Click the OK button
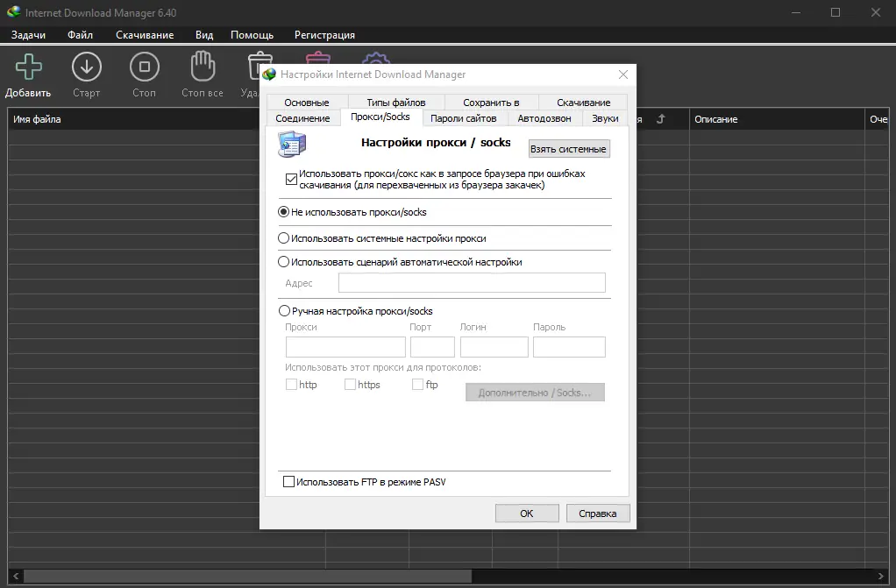Image resolution: width=896 pixels, height=588 pixels. [527, 514]
